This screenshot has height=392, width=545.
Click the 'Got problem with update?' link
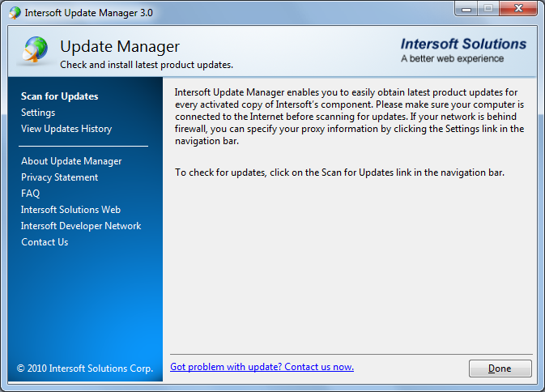(x=262, y=367)
